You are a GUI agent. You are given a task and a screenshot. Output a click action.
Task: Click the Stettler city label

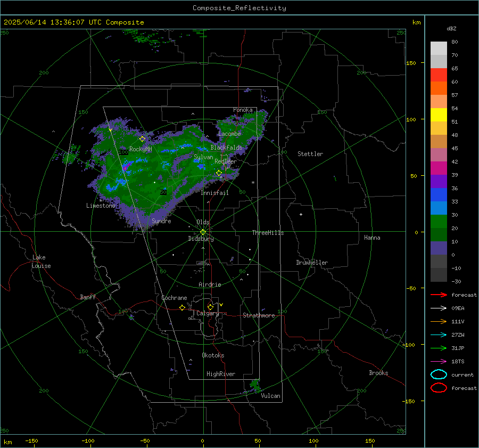click(x=310, y=154)
